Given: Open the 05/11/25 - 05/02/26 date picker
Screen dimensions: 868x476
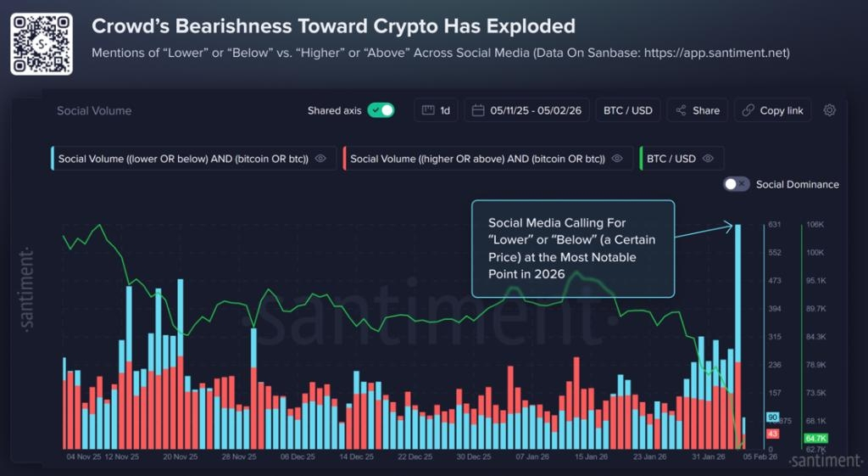Looking at the screenshot, I should coord(526,110).
